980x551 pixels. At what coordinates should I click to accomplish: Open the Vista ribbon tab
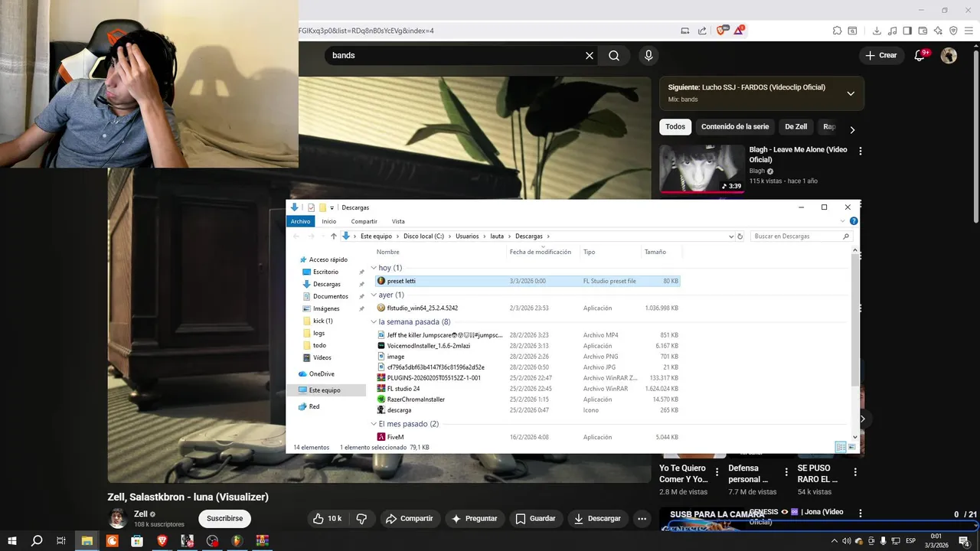pos(398,221)
